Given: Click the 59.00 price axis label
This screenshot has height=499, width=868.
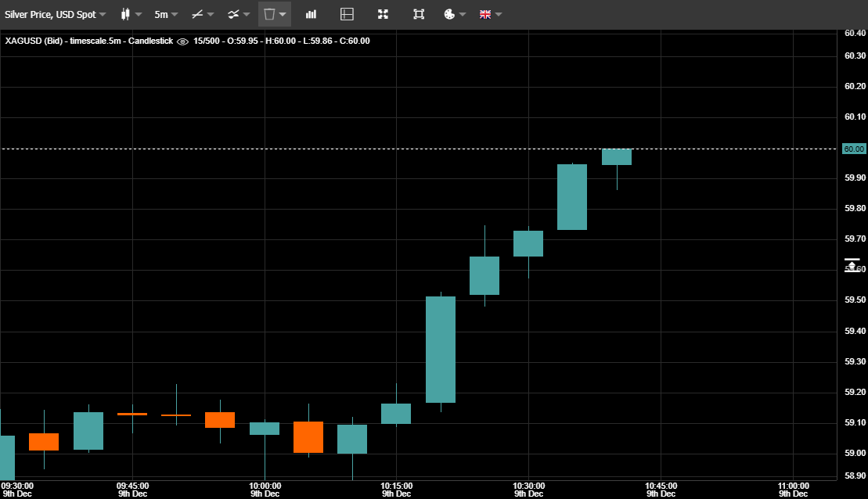Looking at the screenshot, I should click(855, 453).
